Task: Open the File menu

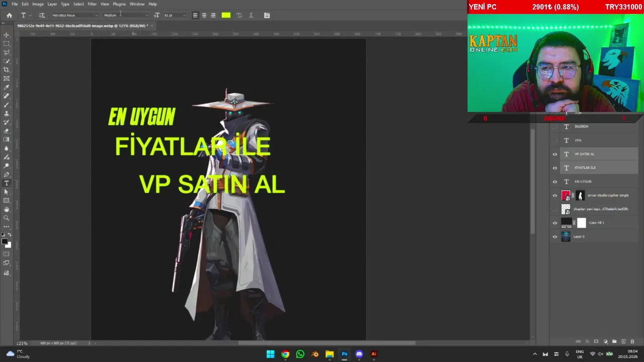Action: click(x=15, y=4)
